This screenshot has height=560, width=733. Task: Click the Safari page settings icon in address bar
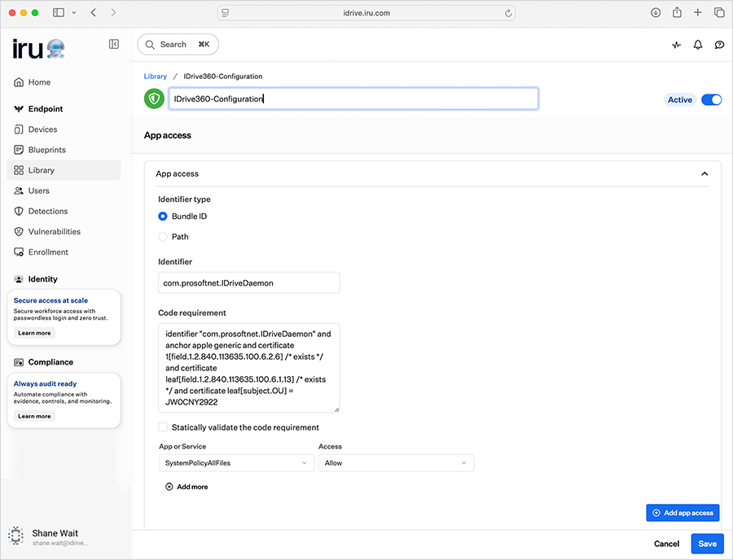click(226, 13)
